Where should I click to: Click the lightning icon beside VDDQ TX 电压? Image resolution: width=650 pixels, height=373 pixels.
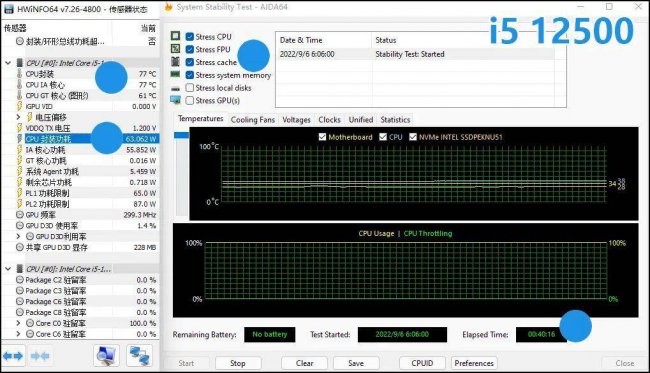click(19, 128)
